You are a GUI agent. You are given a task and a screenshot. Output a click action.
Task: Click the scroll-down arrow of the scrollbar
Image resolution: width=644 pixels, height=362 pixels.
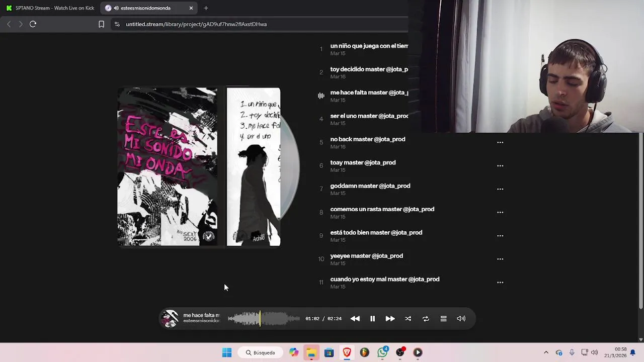click(x=640, y=339)
